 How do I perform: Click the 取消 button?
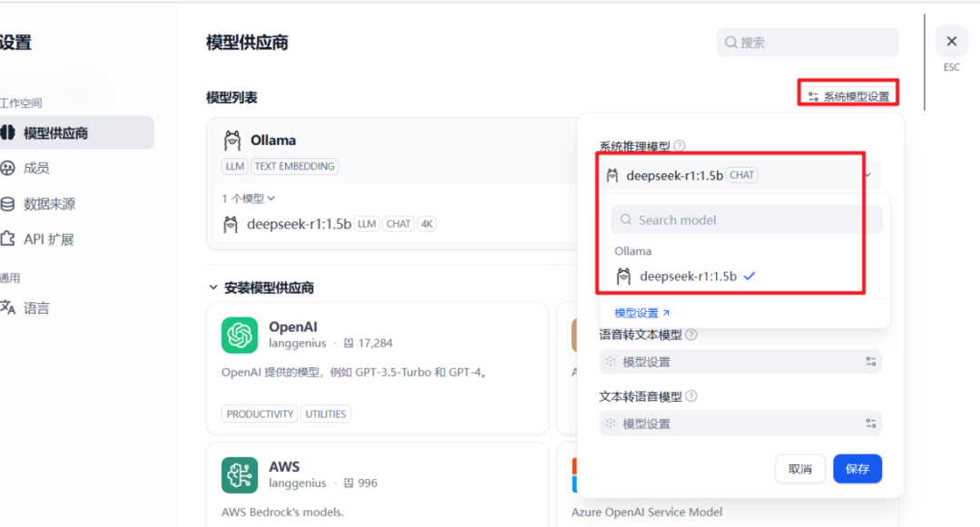[800, 469]
